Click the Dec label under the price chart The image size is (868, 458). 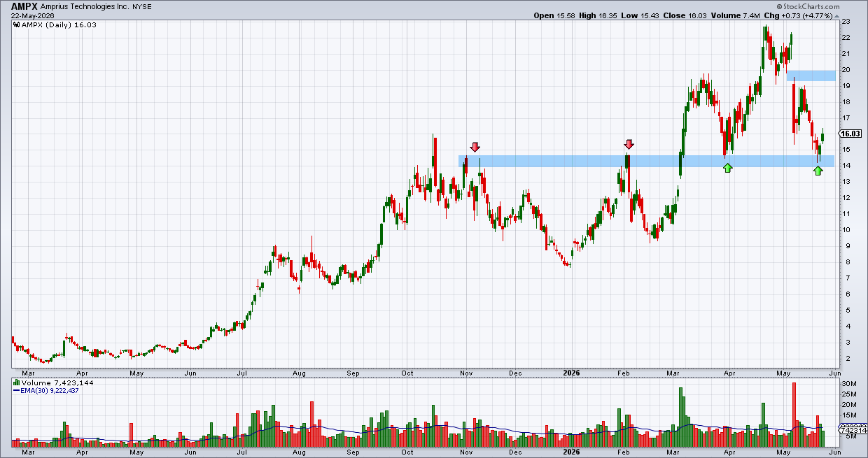517,373
